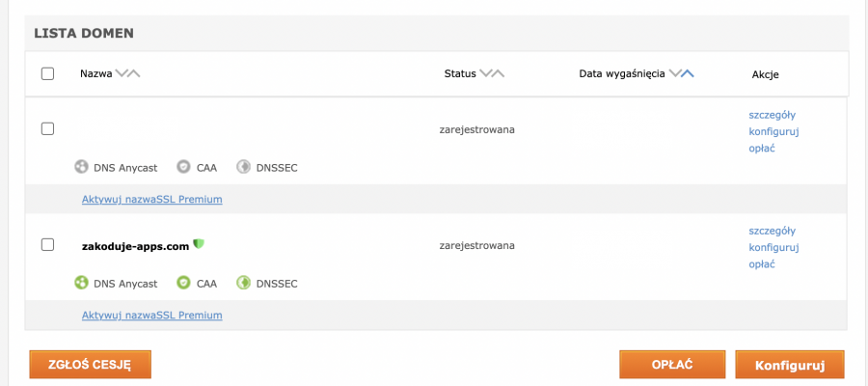Image resolution: width=868 pixels, height=386 pixels.
Task: Click the orange Konfiguruj button
Action: point(790,365)
